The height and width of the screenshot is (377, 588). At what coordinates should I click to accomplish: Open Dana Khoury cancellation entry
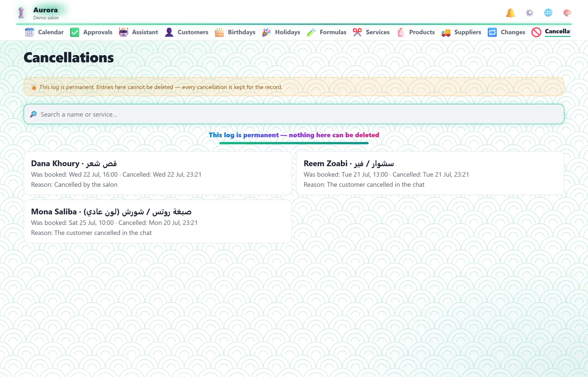pyautogui.click(x=158, y=173)
